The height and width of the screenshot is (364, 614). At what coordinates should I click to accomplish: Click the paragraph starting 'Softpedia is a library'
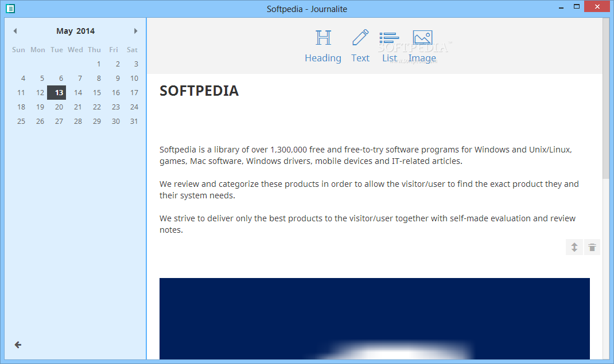tap(366, 155)
